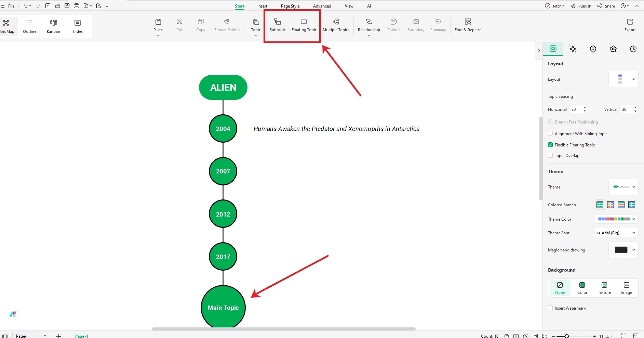Open the AI ribbon tab
Screen dimensions: 644x338
(369, 6)
